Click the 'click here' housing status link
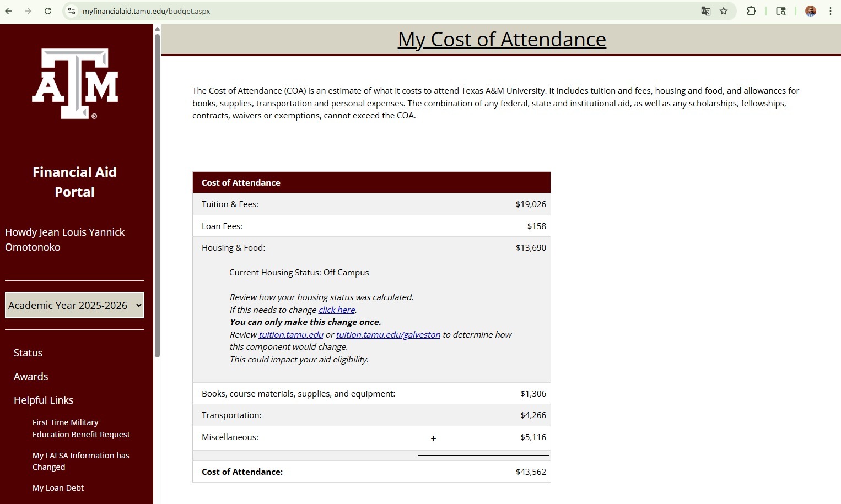841x504 pixels. pos(337,310)
